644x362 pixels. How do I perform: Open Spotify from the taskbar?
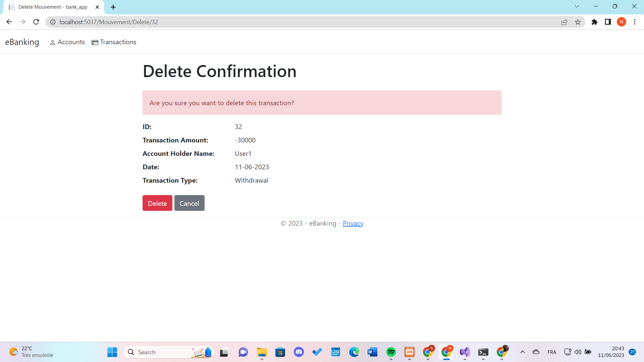pyautogui.click(x=391, y=352)
